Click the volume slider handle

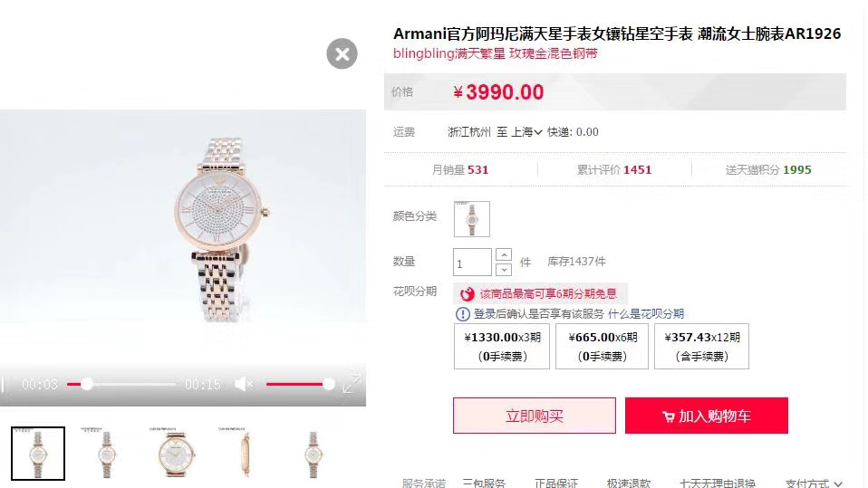coord(329,384)
